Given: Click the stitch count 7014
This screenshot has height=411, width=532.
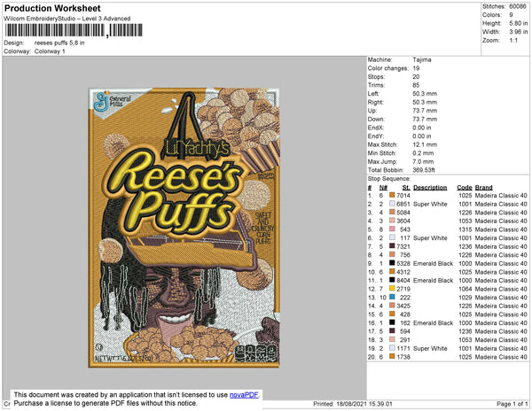Looking at the screenshot, I should coord(403,196).
